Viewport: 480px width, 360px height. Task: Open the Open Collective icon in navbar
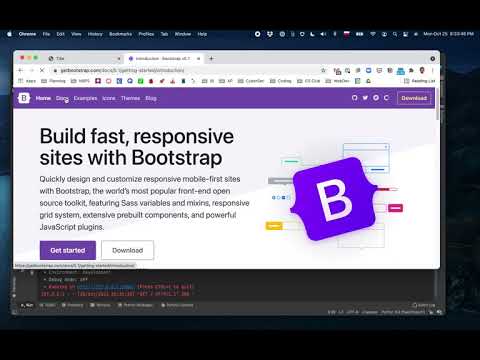[386, 98]
